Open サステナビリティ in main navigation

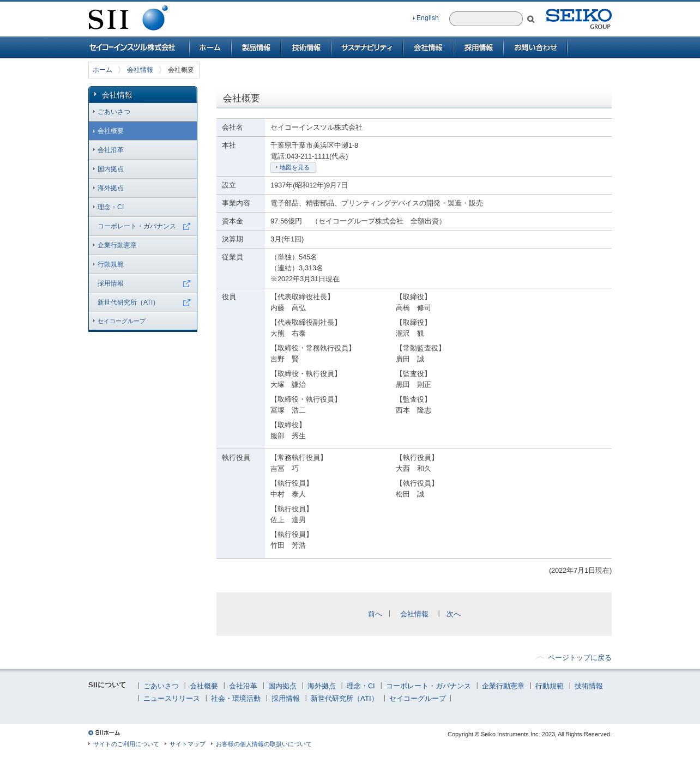click(367, 47)
